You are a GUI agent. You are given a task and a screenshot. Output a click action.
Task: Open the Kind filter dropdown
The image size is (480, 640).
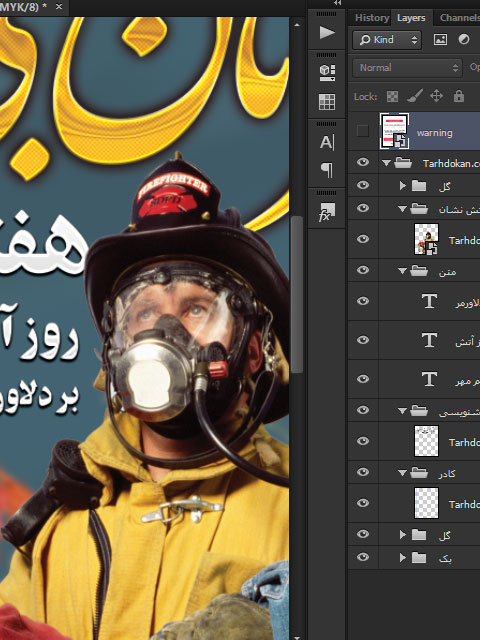point(387,40)
